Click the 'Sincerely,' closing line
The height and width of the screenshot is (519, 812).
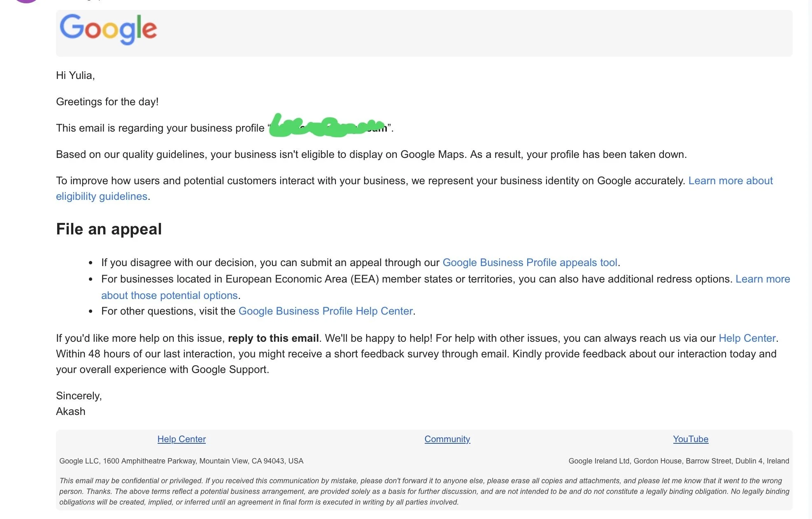click(x=79, y=396)
